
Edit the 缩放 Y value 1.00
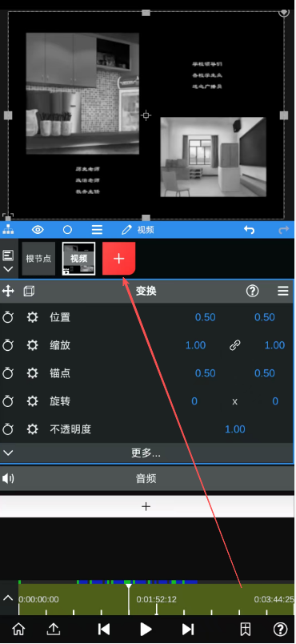tap(274, 345)
